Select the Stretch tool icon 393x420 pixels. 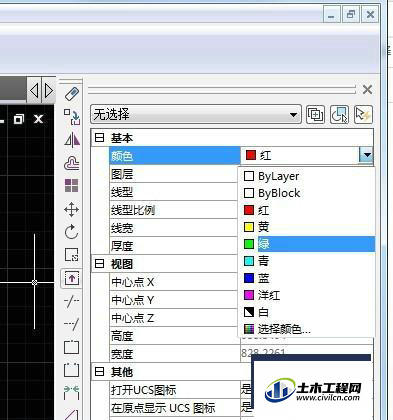click(x=72, y=278)
